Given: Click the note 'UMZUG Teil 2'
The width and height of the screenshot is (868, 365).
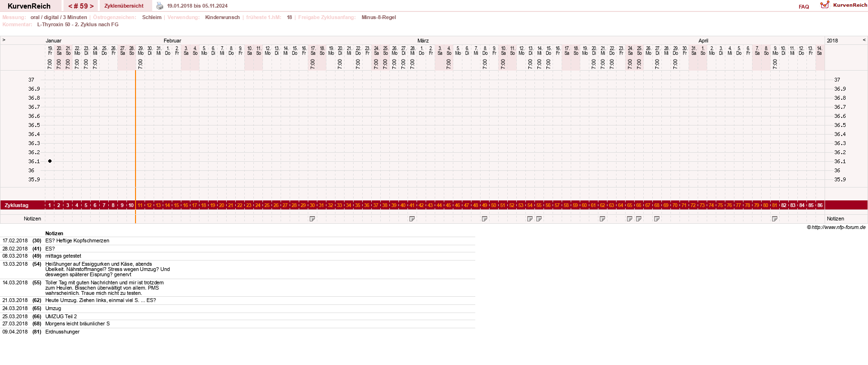Looking at the screenshot, I should click(61, 316).
